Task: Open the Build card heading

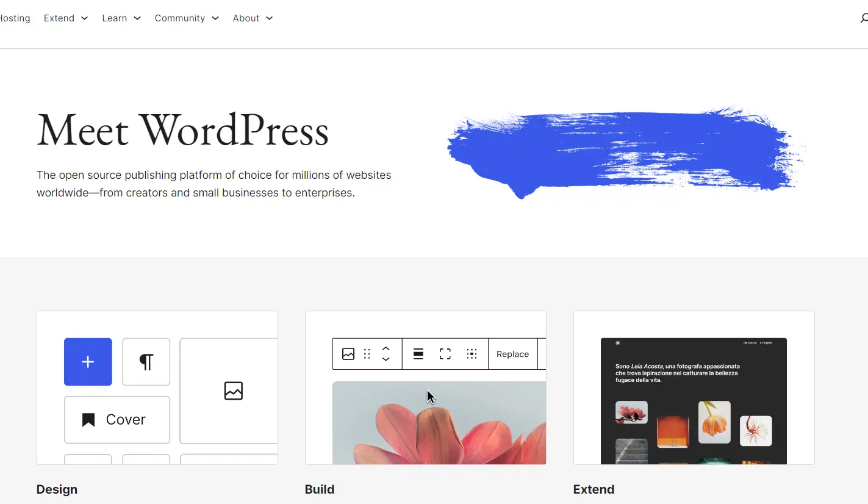Action: click(320, 489)
